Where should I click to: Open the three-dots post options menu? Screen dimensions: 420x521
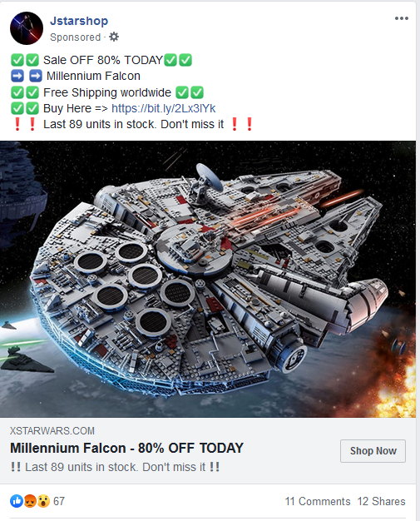point(402,18)
